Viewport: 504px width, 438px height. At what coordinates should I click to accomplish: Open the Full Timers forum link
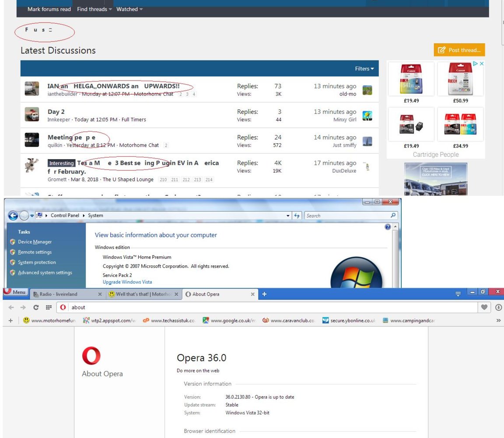click(x=134, y=120)
